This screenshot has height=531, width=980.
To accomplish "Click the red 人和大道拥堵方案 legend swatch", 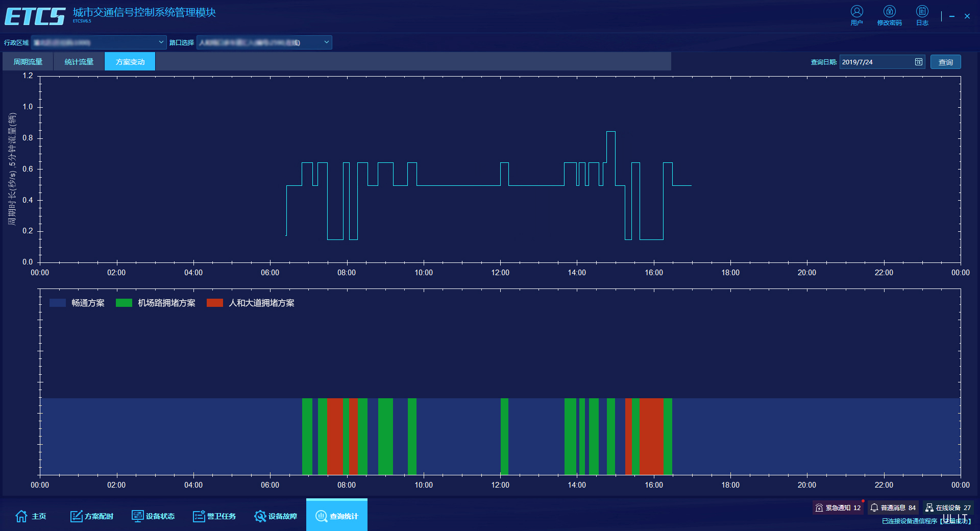I will click(x=215, y=303).
